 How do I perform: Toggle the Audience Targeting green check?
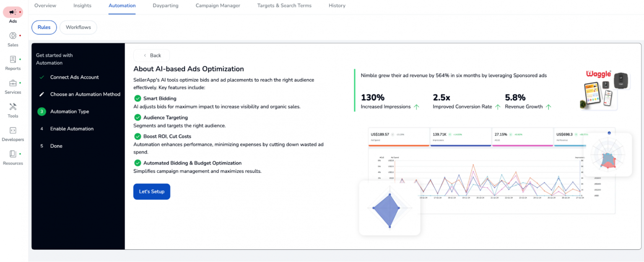138,117
